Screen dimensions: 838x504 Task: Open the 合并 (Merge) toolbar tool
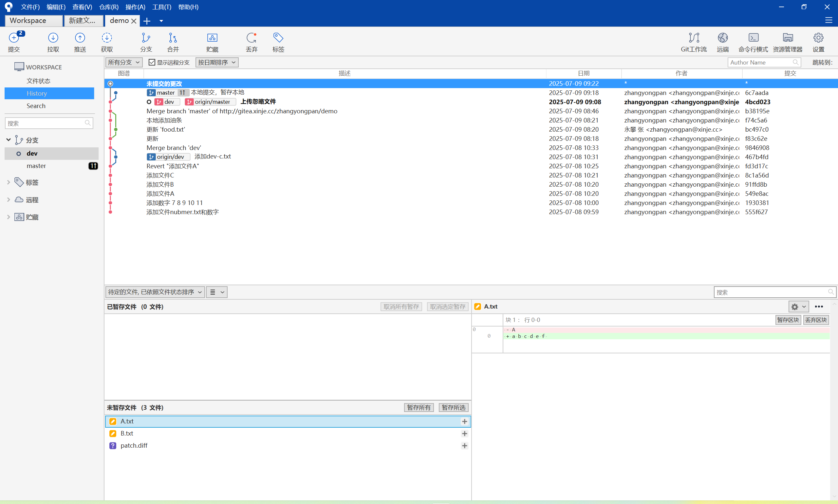pos(173,42)
